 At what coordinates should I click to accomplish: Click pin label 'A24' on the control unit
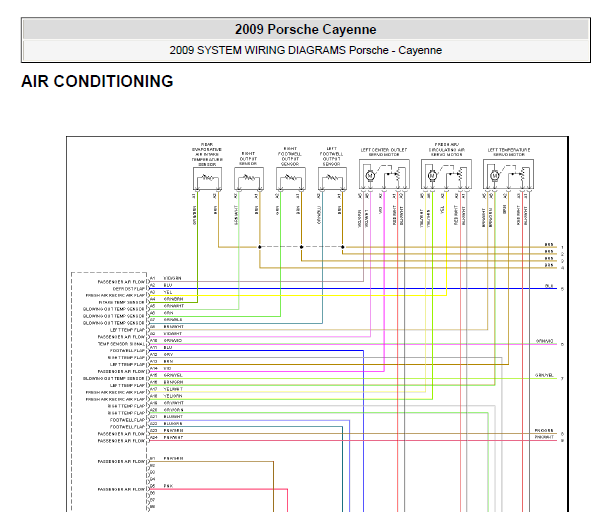click(x=154, y=438)
